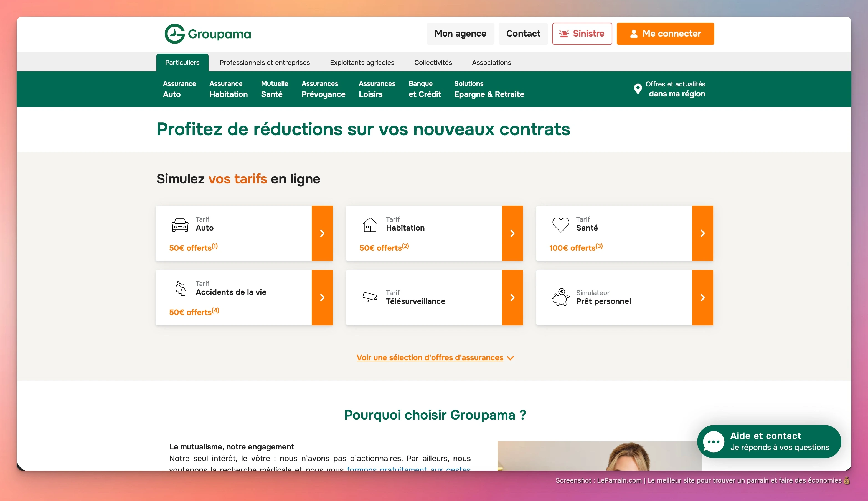The width and height of the screenshot is (868, 501).
Task: Click the Me connecter button
Action: pyautogui.click(x=665, y=33)
